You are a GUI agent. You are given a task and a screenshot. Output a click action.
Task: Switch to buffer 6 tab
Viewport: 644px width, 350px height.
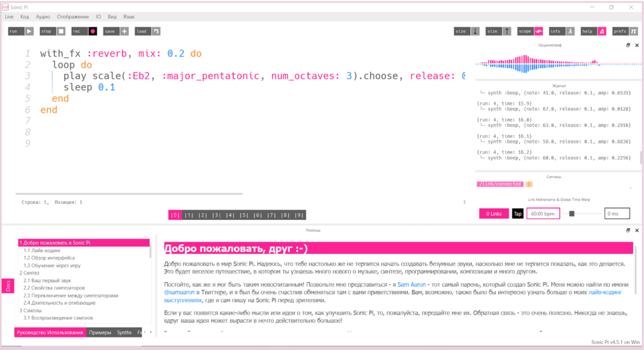[258, 215]
